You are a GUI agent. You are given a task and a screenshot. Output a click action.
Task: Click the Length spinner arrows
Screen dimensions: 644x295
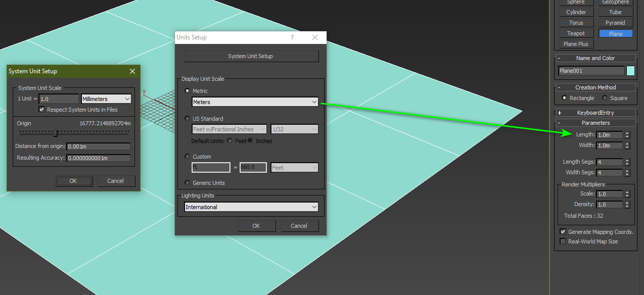coord(627,135)
